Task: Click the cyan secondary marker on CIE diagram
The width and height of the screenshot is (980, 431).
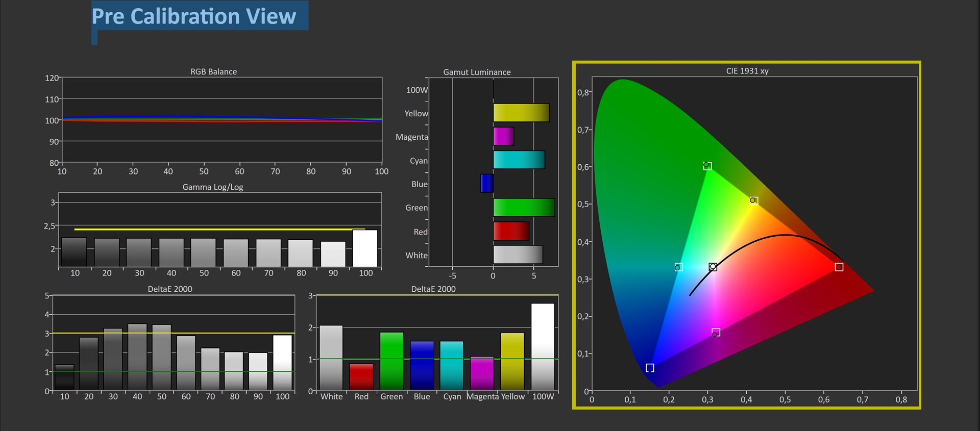Action: [678, 267]
